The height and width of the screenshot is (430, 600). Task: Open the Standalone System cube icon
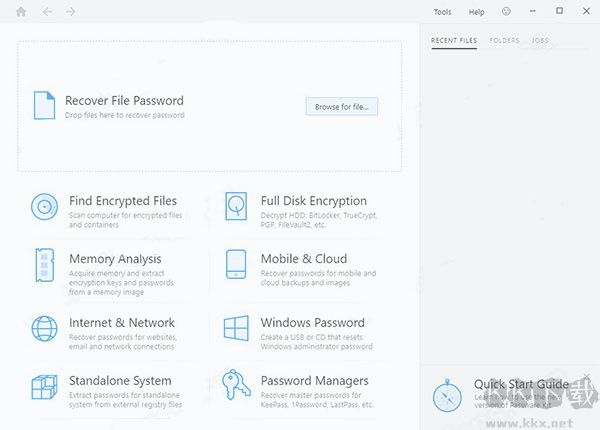tap(44, 387)
